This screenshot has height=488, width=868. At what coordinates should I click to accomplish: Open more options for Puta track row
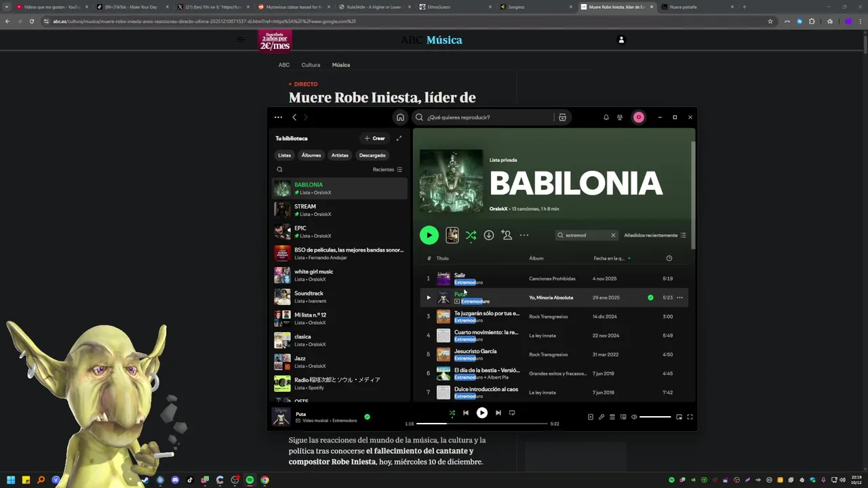679,298
